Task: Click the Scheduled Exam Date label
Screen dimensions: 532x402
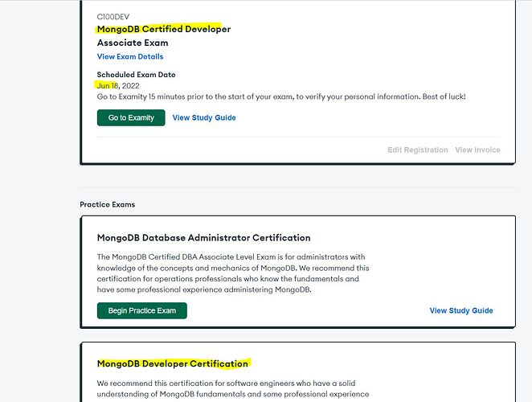Action: [x=136, y=75]
